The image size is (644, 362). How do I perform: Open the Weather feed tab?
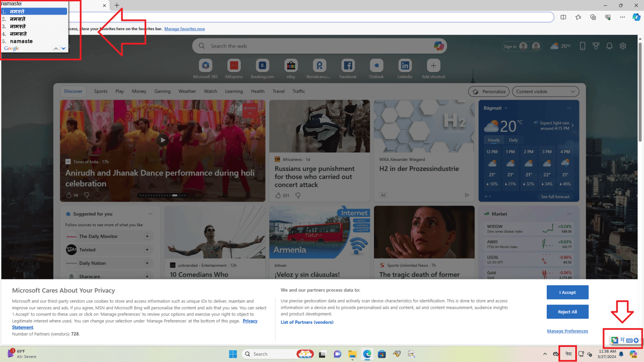click(187, 91)
